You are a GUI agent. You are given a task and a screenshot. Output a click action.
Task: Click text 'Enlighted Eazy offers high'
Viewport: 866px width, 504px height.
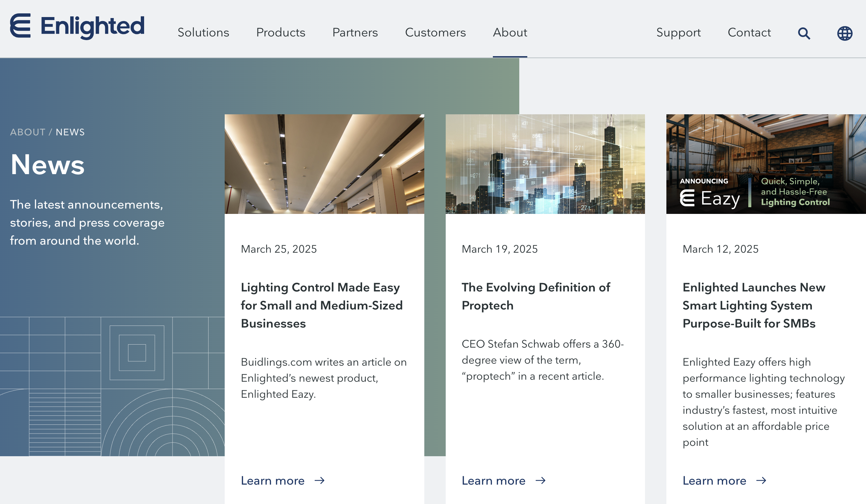(x=747, y=362)
